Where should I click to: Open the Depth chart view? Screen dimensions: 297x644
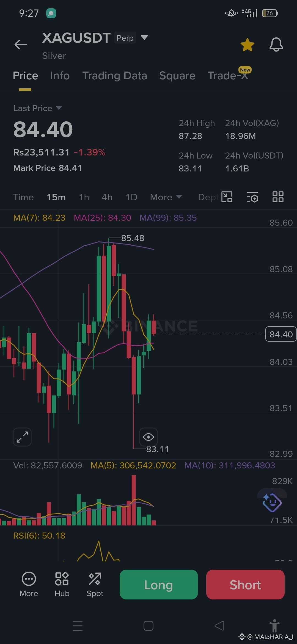(208, 197)
